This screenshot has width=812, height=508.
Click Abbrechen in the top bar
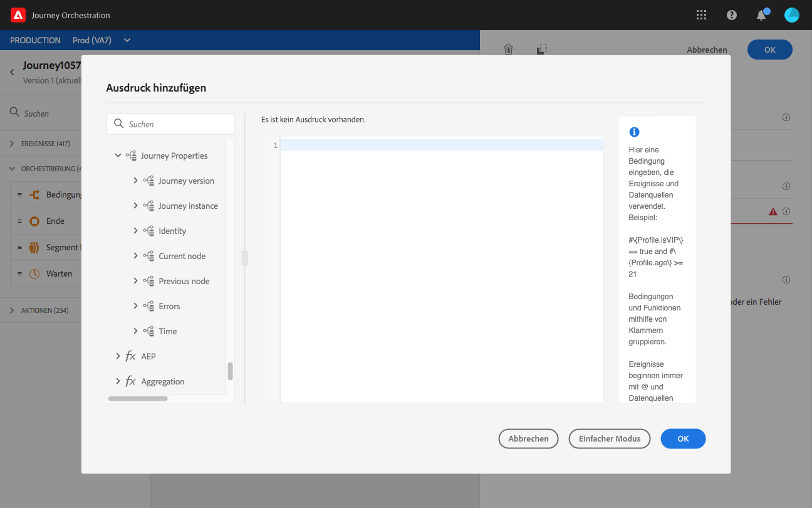coord(707,50)
